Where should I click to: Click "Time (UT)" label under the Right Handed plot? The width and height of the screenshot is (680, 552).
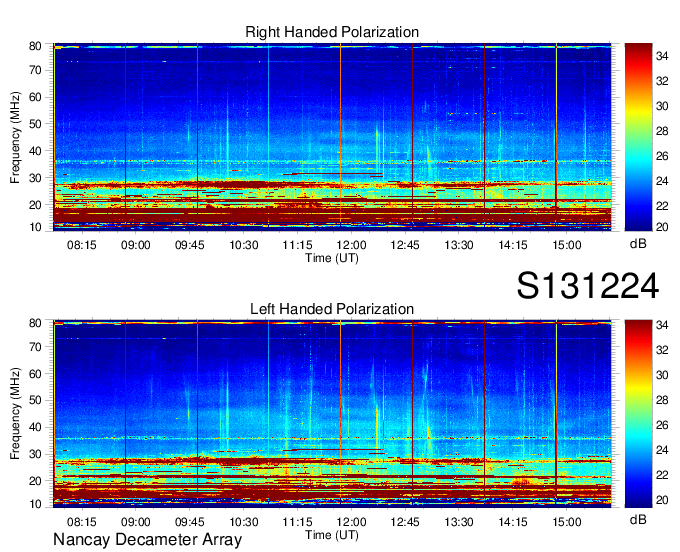pos(332,258)
